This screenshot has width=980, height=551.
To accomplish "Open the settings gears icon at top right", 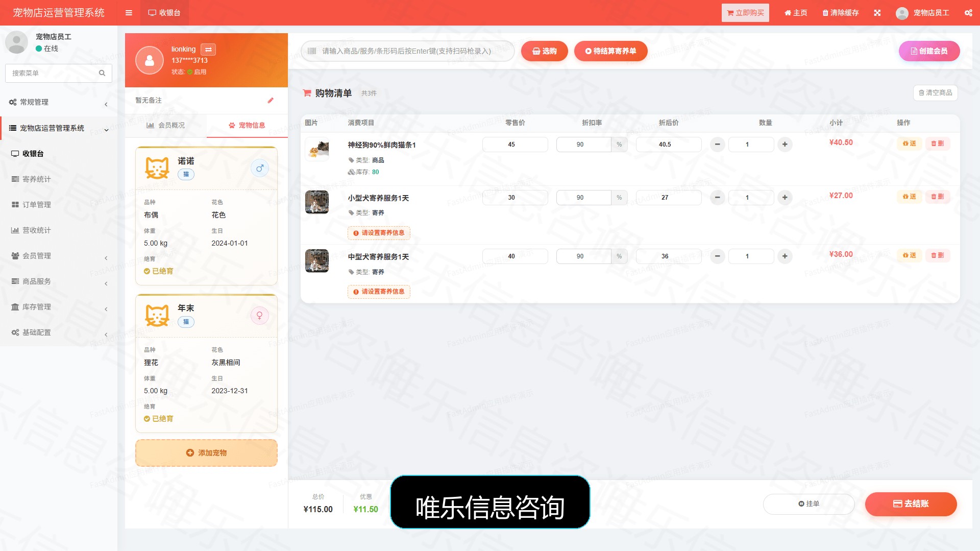I will coord(968,13).
